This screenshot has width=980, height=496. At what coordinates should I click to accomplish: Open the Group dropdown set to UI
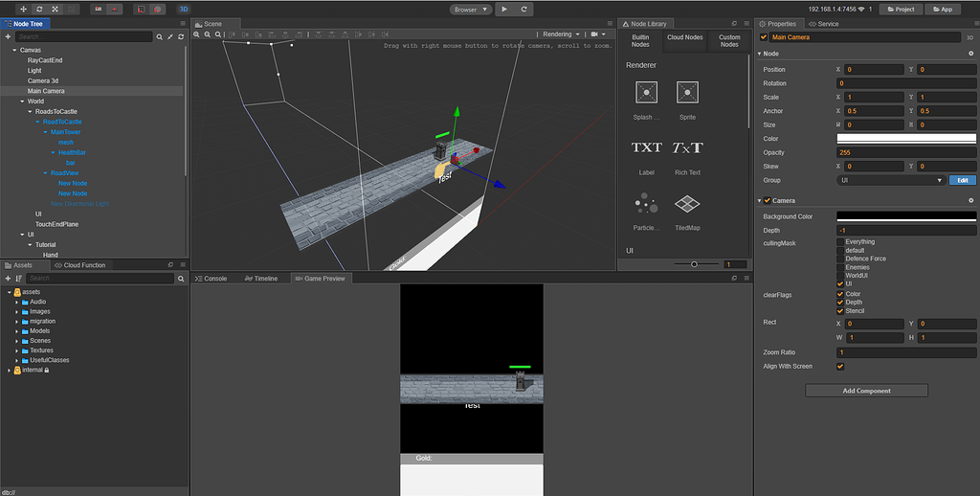[x=891, y=180]
